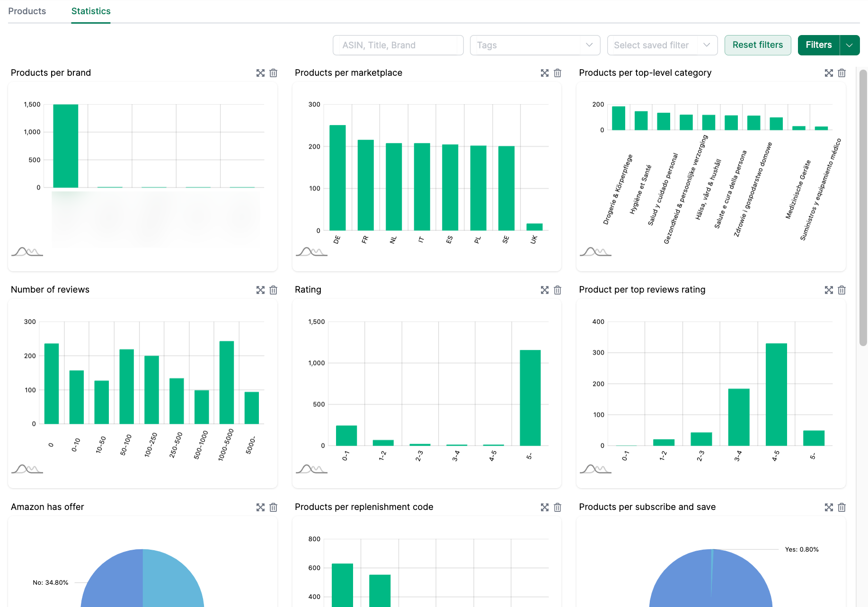Click the 5- bar in Rating chart

[x=530, y=398]
